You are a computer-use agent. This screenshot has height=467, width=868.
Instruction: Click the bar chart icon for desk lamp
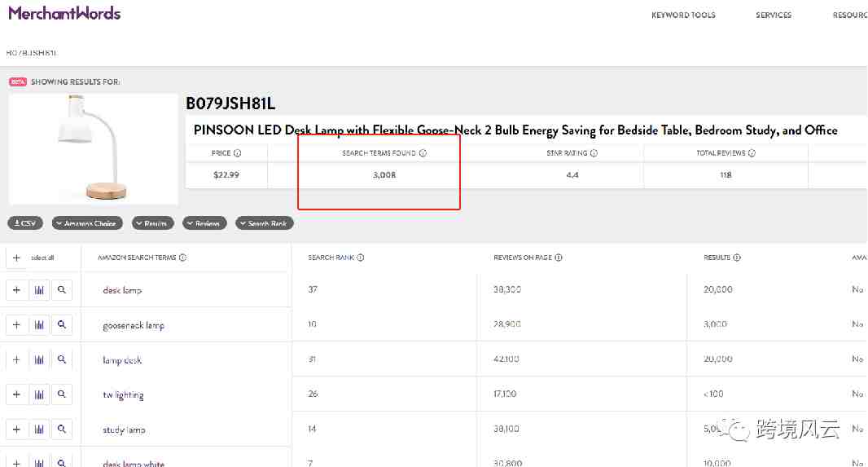tap(39, 289)
